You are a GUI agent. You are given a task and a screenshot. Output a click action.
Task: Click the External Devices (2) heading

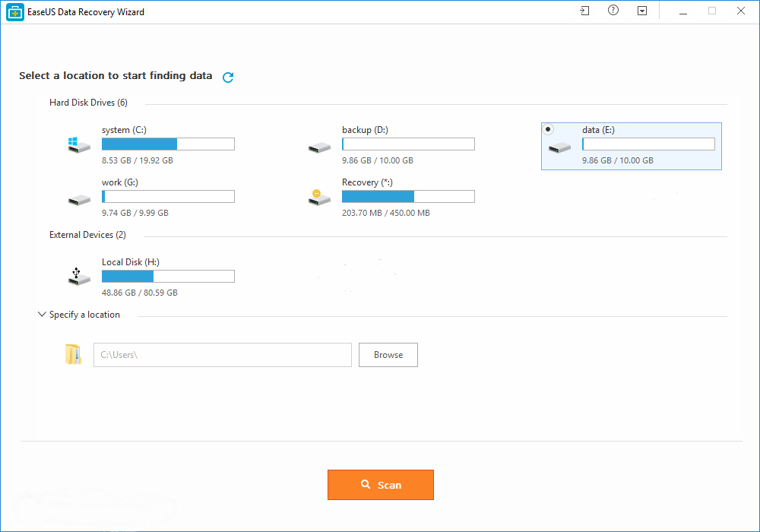pos(87,235)
